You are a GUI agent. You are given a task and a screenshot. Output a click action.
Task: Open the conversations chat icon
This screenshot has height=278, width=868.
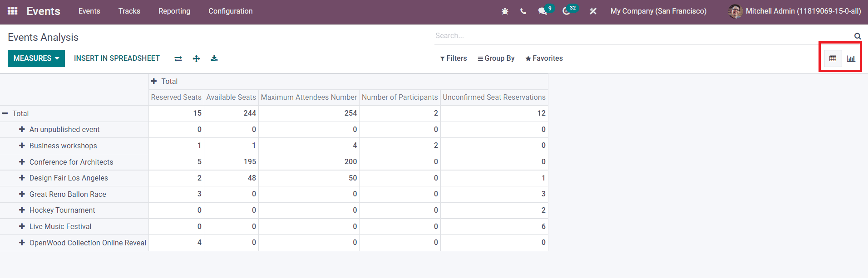tap(542, 11)
